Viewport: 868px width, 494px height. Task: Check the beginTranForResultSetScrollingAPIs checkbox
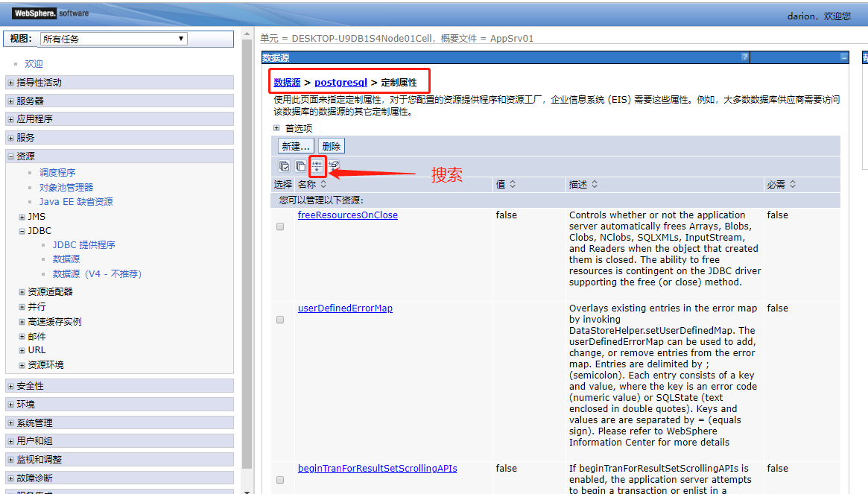279,479
